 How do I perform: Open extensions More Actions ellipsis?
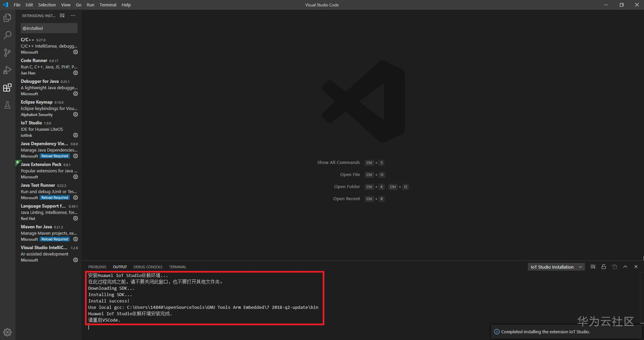[73, 16]
